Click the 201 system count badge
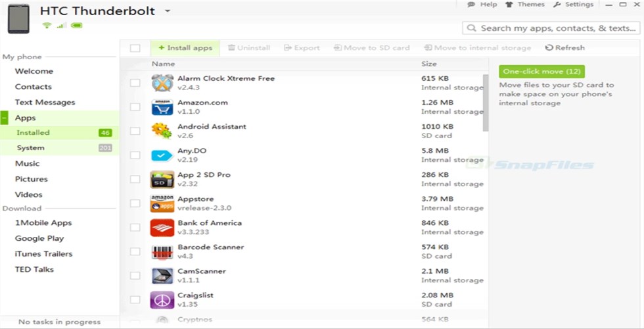The image size is (644, 329). coord(105,148)
